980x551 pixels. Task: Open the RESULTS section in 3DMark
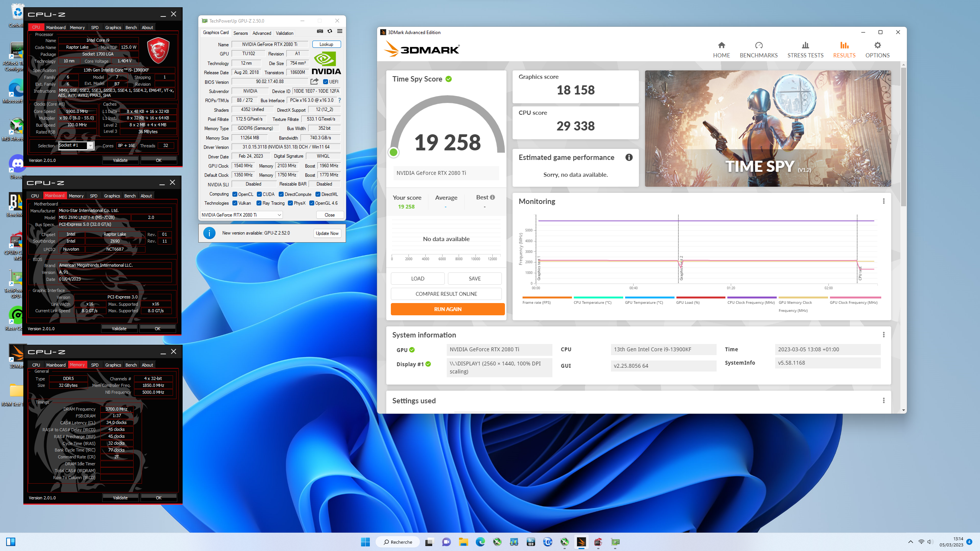tap(844, 50)
